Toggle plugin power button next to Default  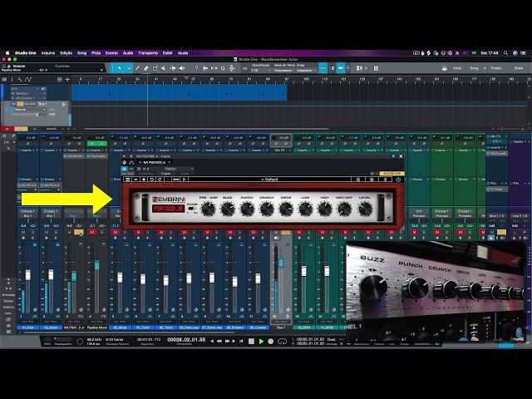(398, 180)
